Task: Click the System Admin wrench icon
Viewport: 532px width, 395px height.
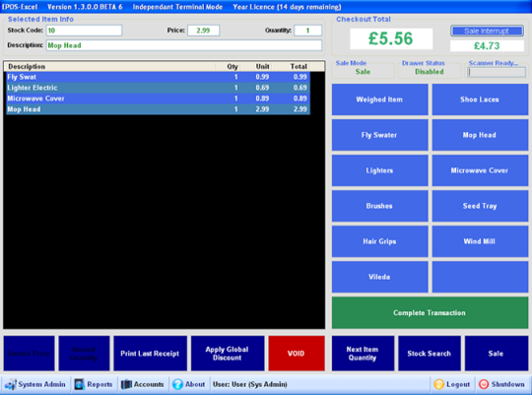Action: coord(10,384)
